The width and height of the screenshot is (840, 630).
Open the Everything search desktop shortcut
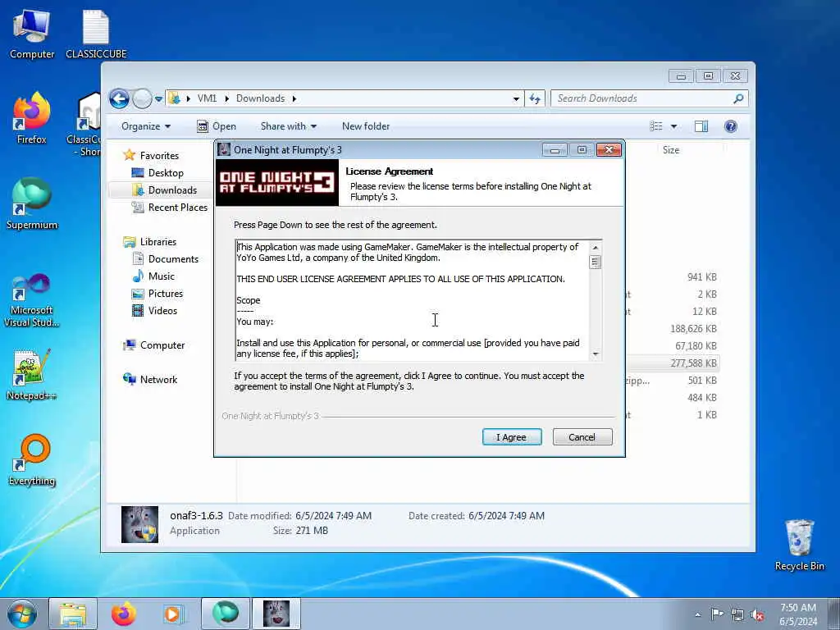click(32, 459)
